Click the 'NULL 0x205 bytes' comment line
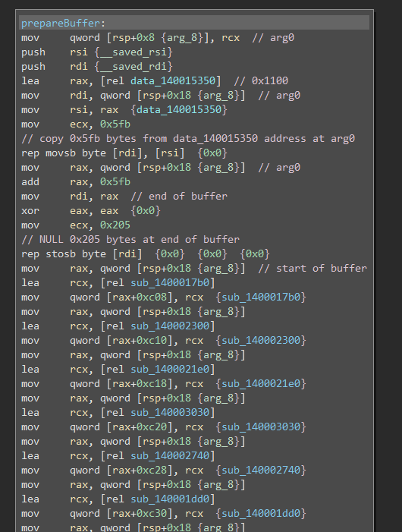This screenshot has width=402, height=532. tap(130, 240)
